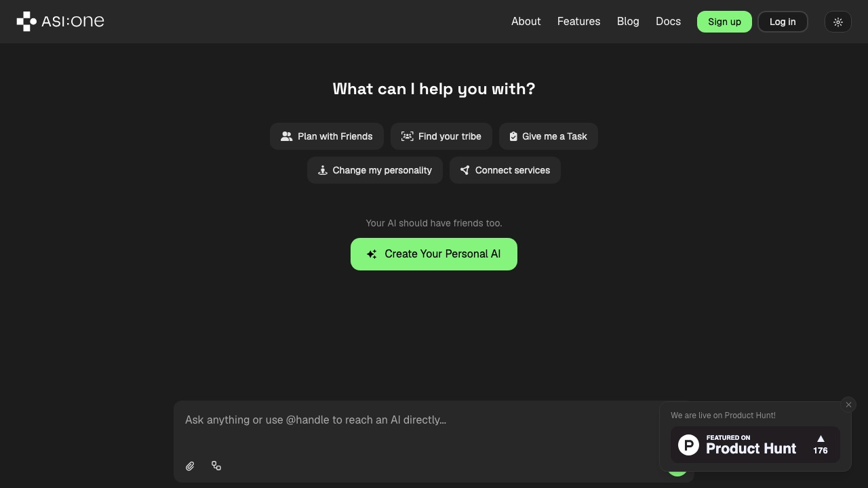Click the ASI:One logo icon
This screenshot has width=868, height=488.
point(26,22)
